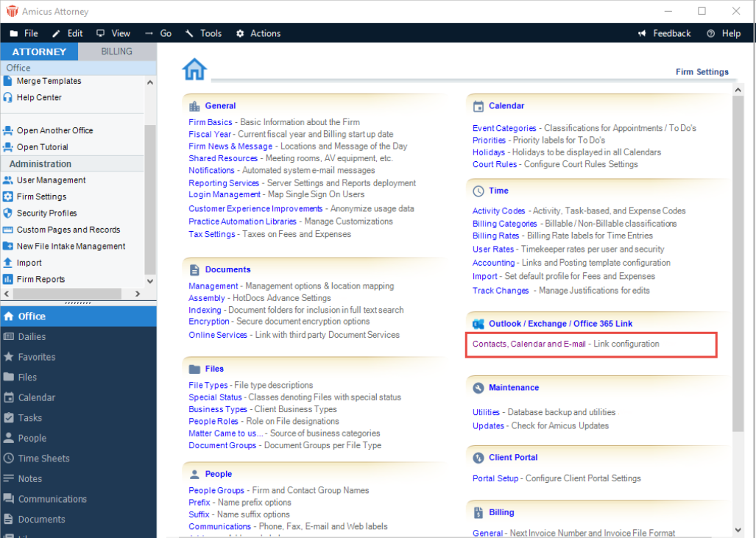756x538 pixels.
Task: Click the Home icon above the settings page
Action: tap(194, 68)
